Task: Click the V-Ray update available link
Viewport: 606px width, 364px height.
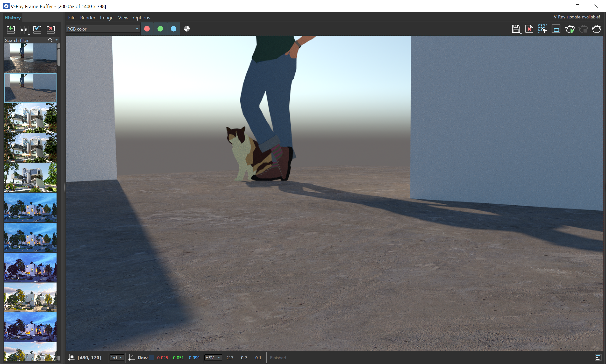Action: [577, 17]
